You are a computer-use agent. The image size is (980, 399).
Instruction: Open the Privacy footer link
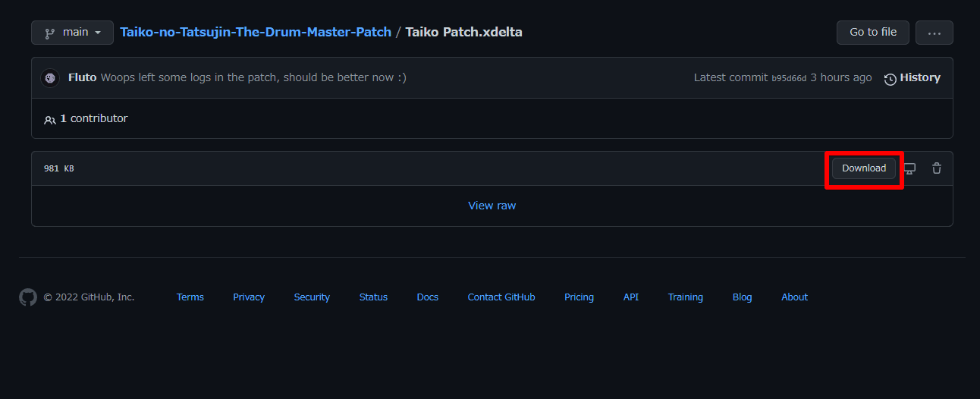pyautogui.click(x=249, y=297)
